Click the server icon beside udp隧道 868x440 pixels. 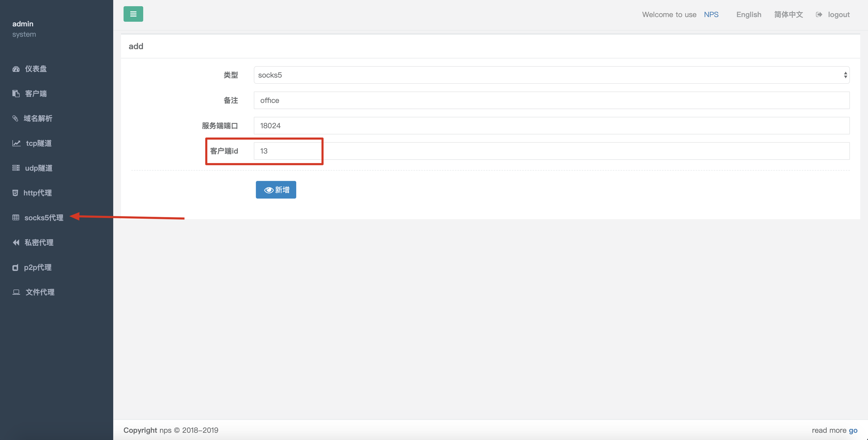click(x=16, y=168)
